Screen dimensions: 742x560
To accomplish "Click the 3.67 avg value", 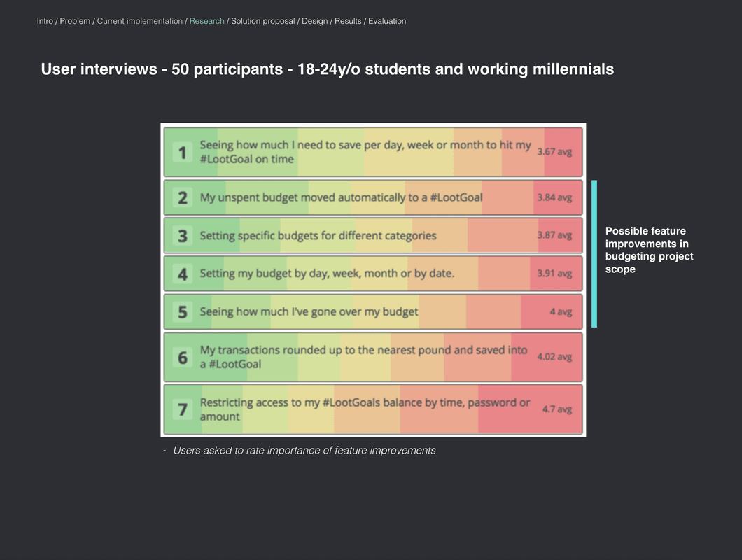I will pos(554,151).
